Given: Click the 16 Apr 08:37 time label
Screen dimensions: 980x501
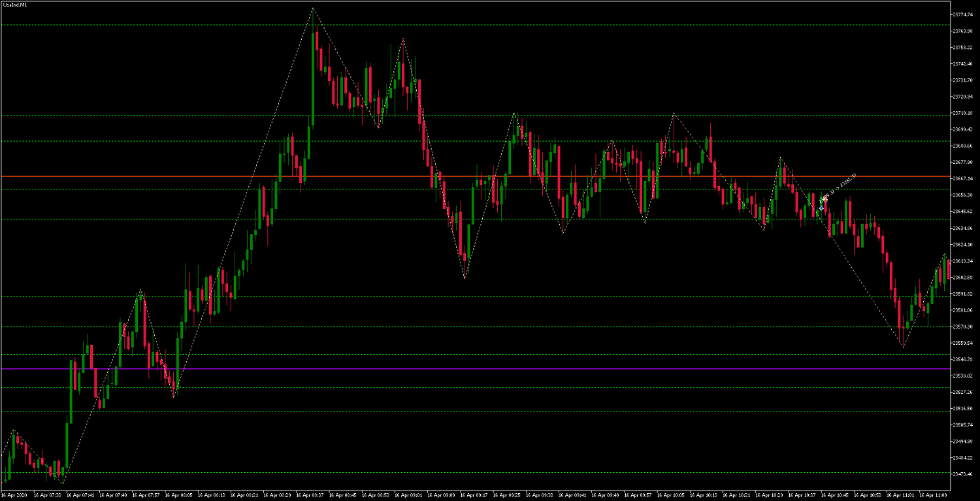Looking at the screenshot, I should click(x=308, y=495).
